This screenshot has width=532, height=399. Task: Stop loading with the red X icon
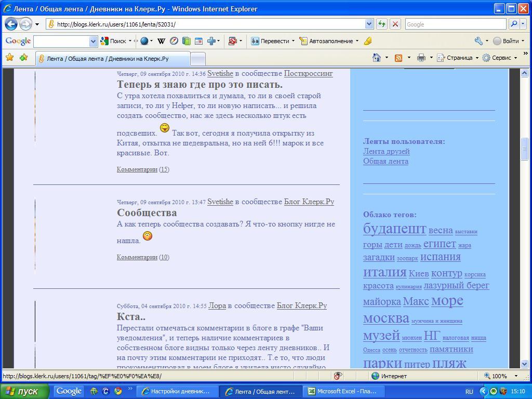395,24
